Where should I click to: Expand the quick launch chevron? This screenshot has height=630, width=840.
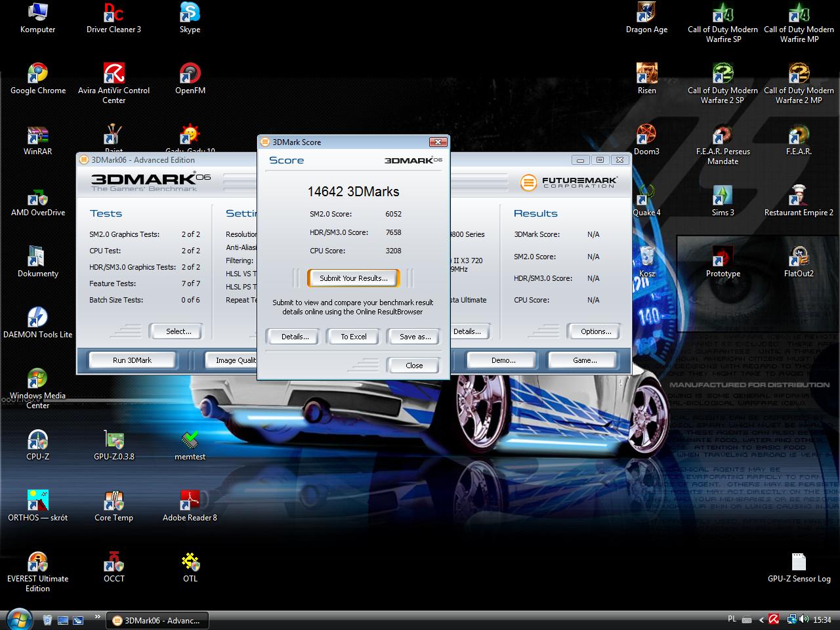(97, 617)
